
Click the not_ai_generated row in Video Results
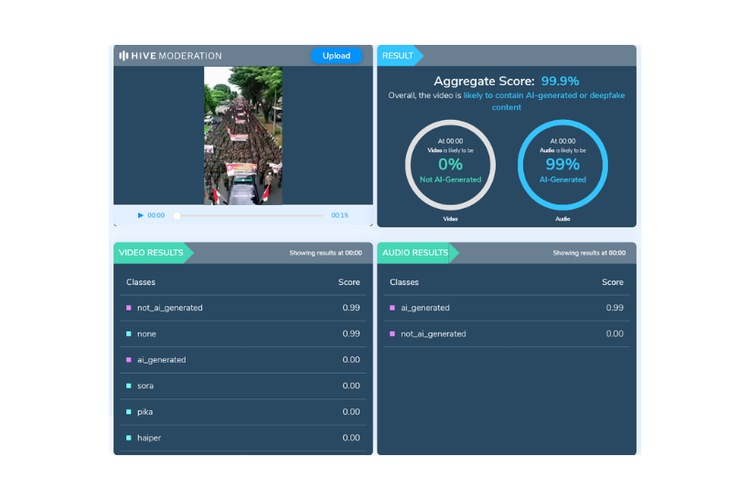pyautogui.click(x=243, y=308)
